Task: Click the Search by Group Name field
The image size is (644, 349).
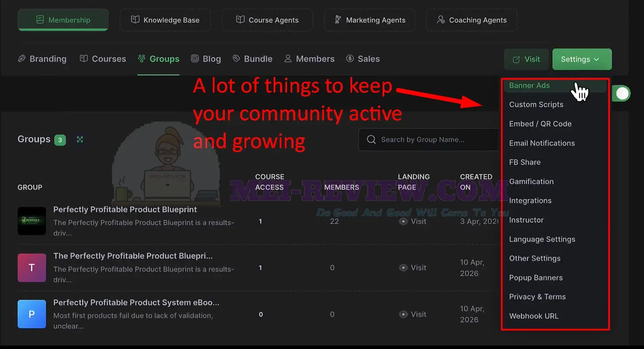Action: pos(429,139)
